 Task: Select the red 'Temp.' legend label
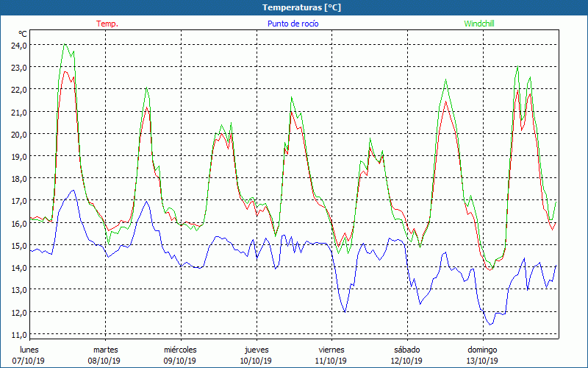pyautogui.click(x=107, y=24)
